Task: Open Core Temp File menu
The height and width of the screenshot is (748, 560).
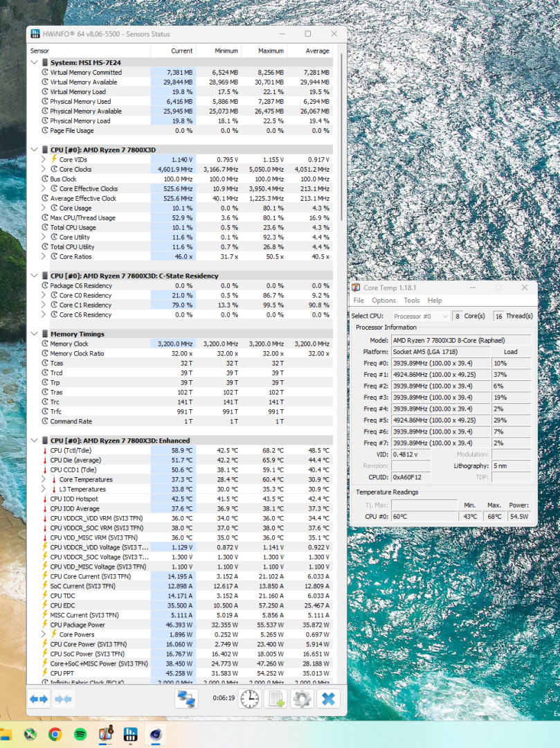Action: tap(359, 300)
